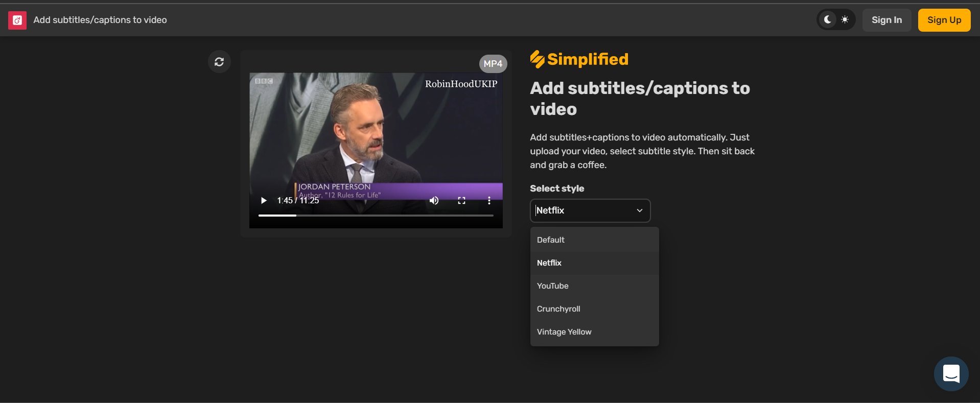
Task: Click the refresh/reset video icon
Action: coord(219,62)
